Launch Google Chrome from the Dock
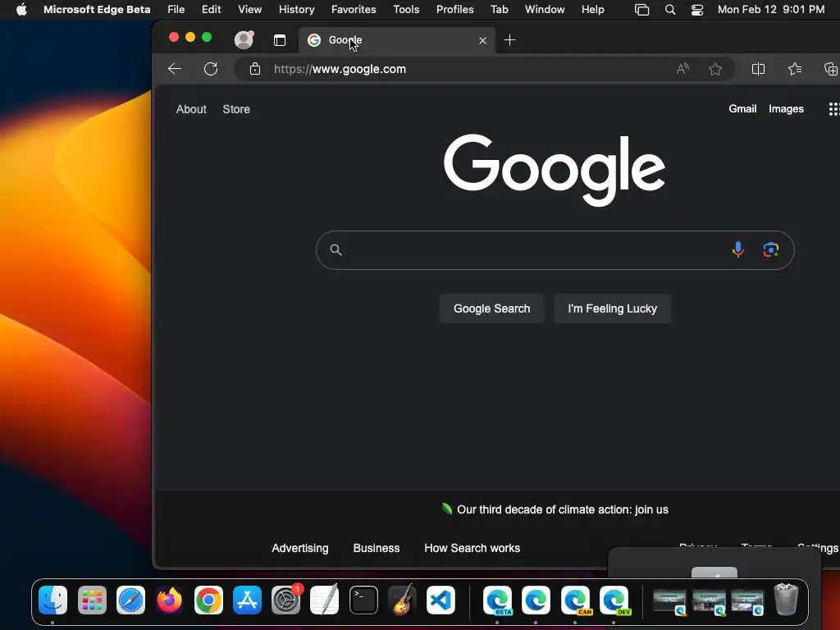This screenshot has height=630, width=840. coord(208,600)
